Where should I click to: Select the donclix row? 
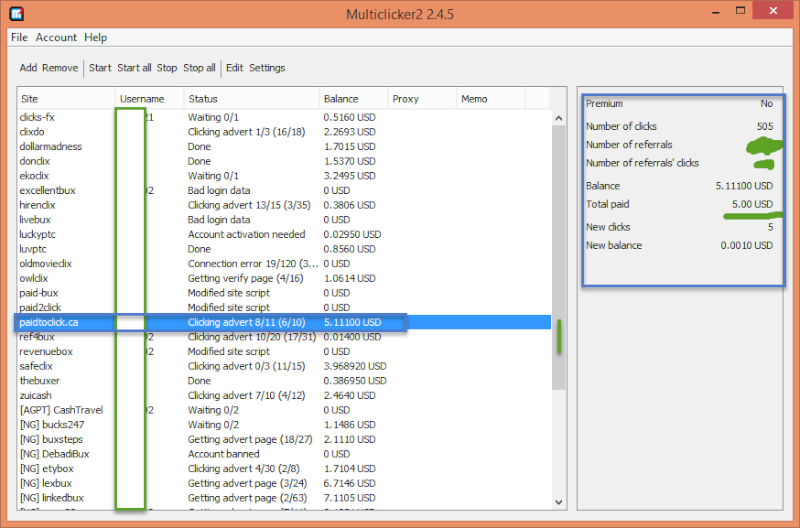pos(284,161)
